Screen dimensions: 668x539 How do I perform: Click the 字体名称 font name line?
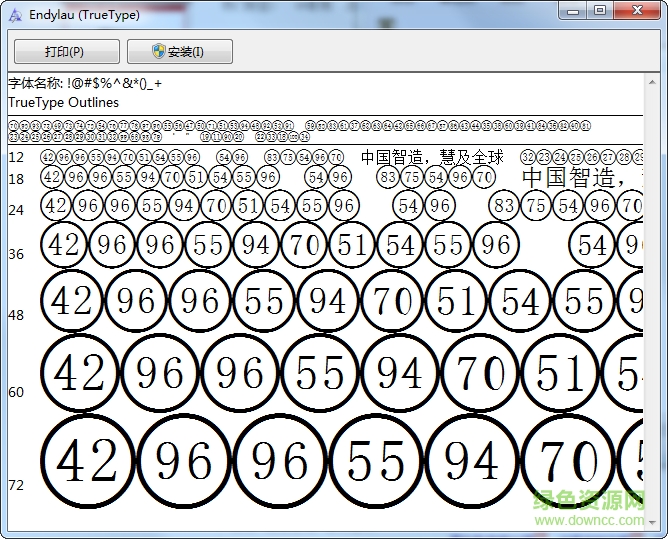85,83
